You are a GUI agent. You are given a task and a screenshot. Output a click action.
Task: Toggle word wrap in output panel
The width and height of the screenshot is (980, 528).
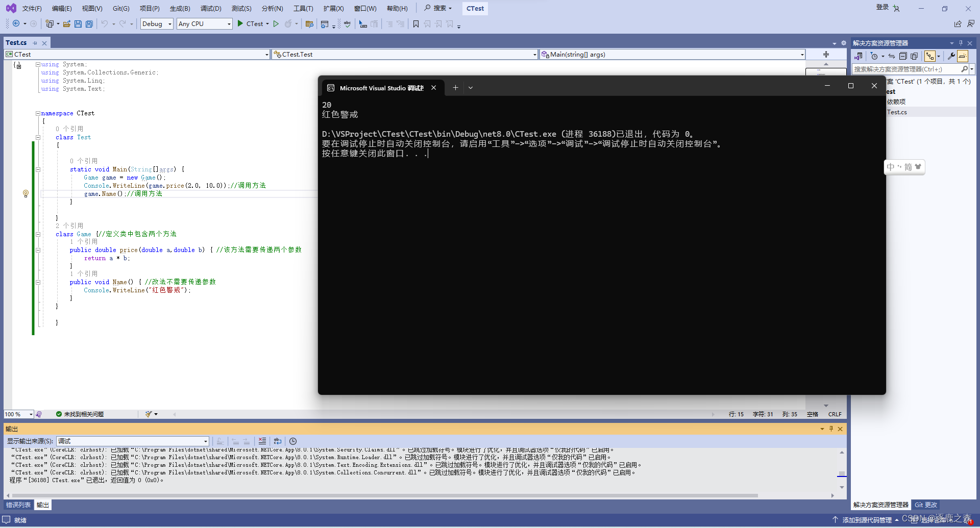tap(278, 441)
